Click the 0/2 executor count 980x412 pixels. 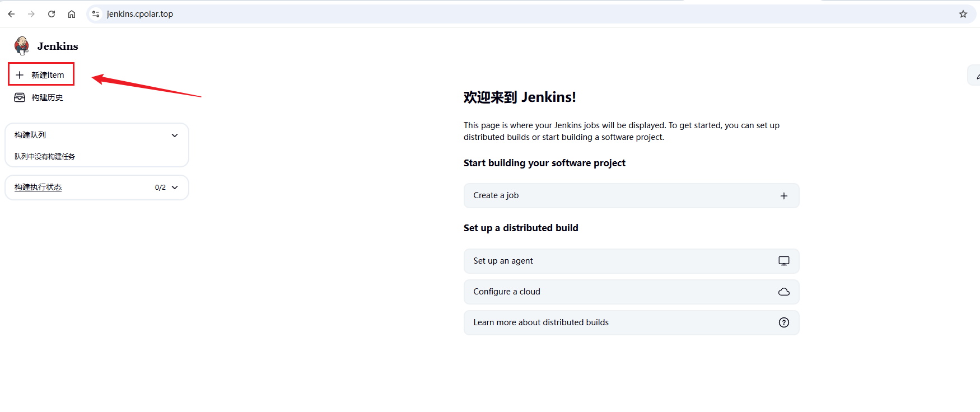pyautogui.click(x=160, y=188)
